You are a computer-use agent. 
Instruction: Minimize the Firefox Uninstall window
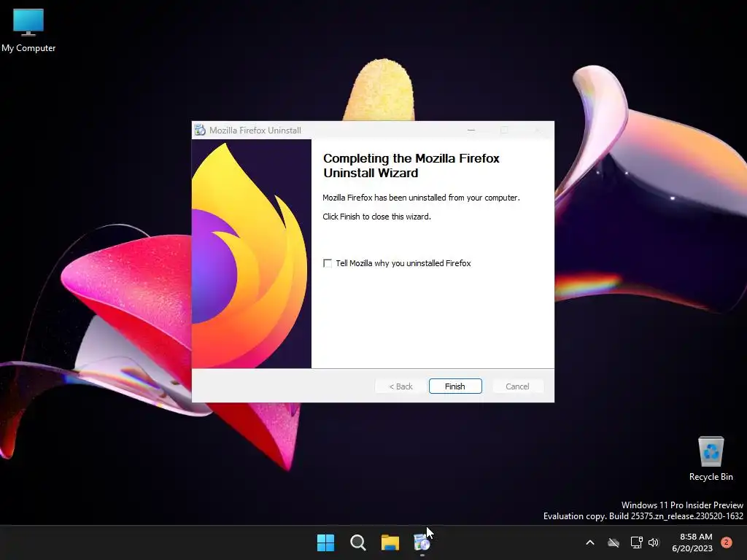click(x=471, y=130)
